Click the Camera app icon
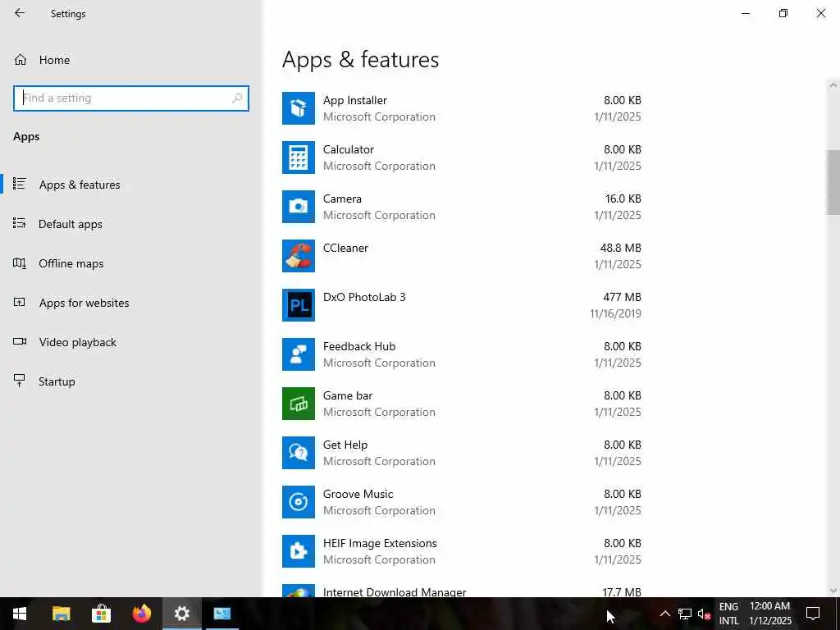Screen dimensions: 840x630 [299, 207]
